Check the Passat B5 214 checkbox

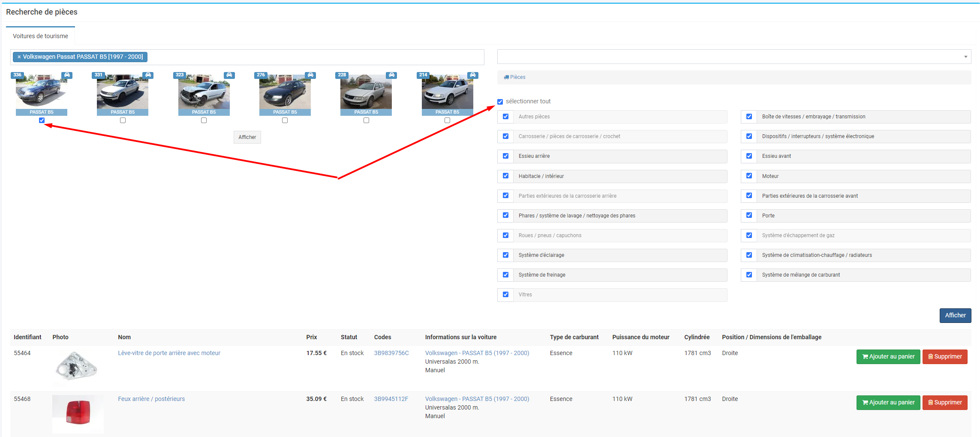tap(447, 121)
